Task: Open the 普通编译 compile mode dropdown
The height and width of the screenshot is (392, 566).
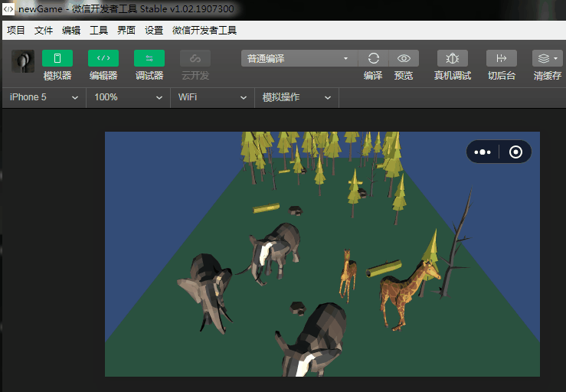Action: (x=299, y=58)
